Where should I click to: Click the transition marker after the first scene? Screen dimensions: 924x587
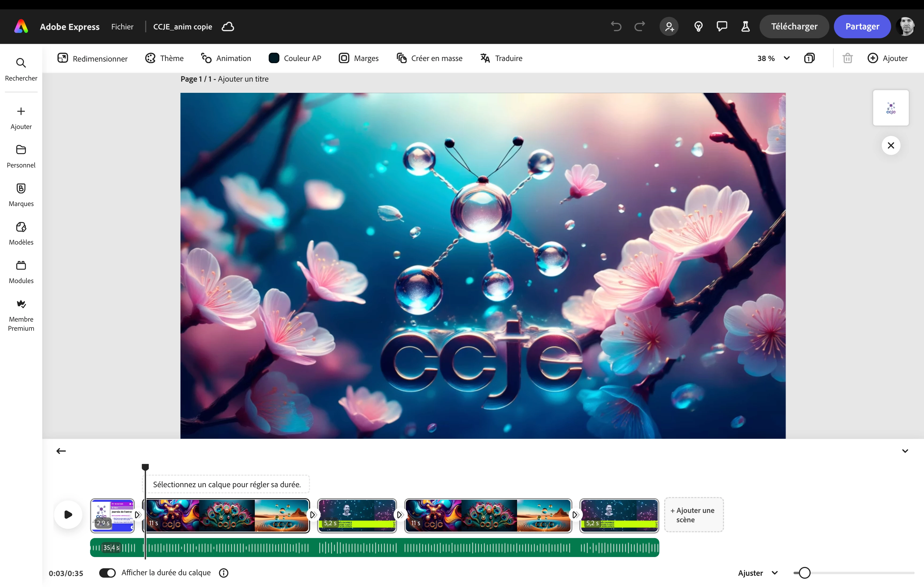(137, 515)
